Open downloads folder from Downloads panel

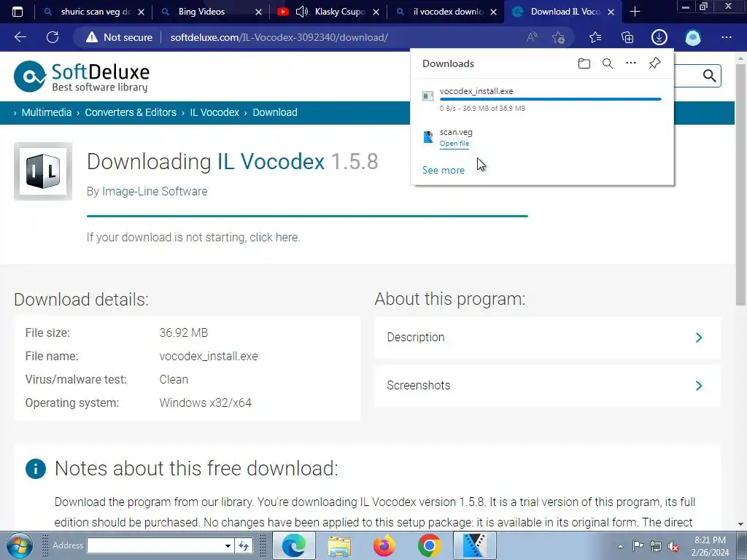[x=584, y=63]
